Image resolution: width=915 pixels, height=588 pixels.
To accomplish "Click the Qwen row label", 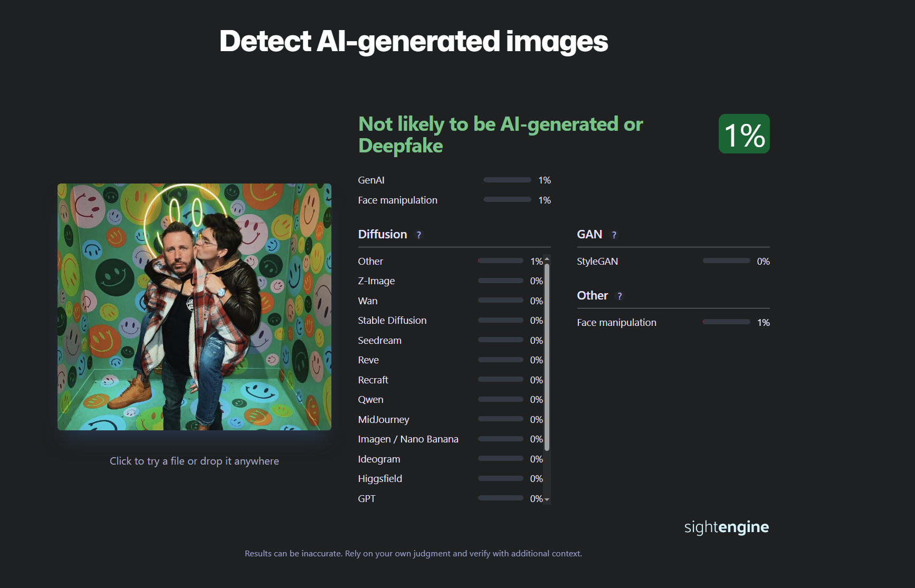I will point(370,400).
